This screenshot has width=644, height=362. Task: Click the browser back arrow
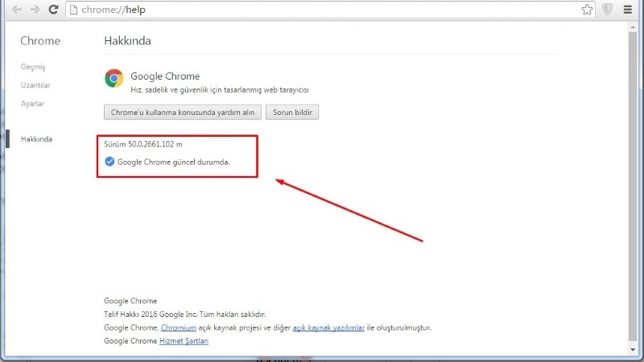click(16, 10)
